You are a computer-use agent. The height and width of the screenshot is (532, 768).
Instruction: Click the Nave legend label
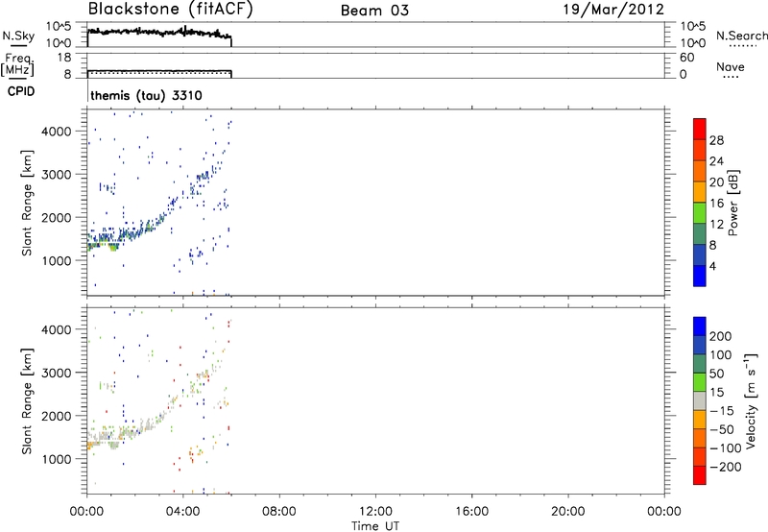click(731, 67)
